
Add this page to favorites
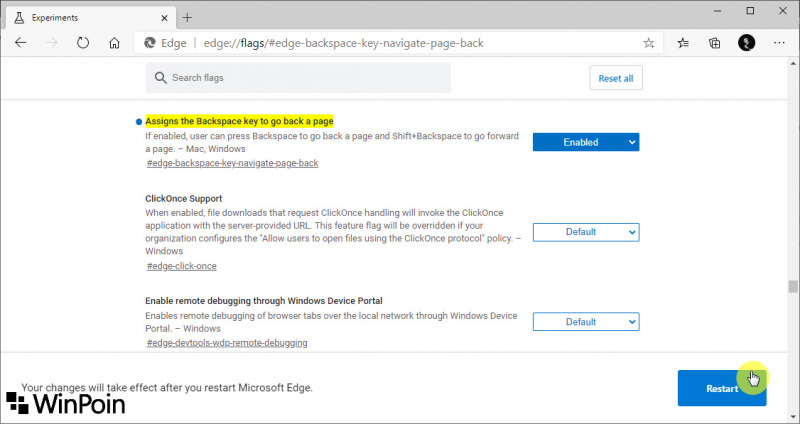pyautogui.click(x=648, y=43)
